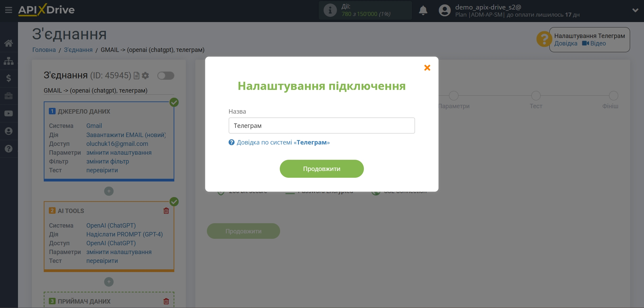Click data source змінити налаштування link

(x=119, y=153)
